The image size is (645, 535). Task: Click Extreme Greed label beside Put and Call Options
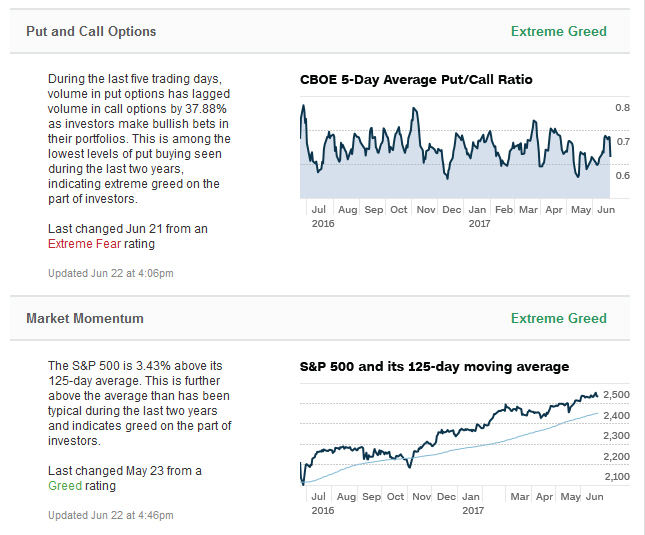pos(558,31)
